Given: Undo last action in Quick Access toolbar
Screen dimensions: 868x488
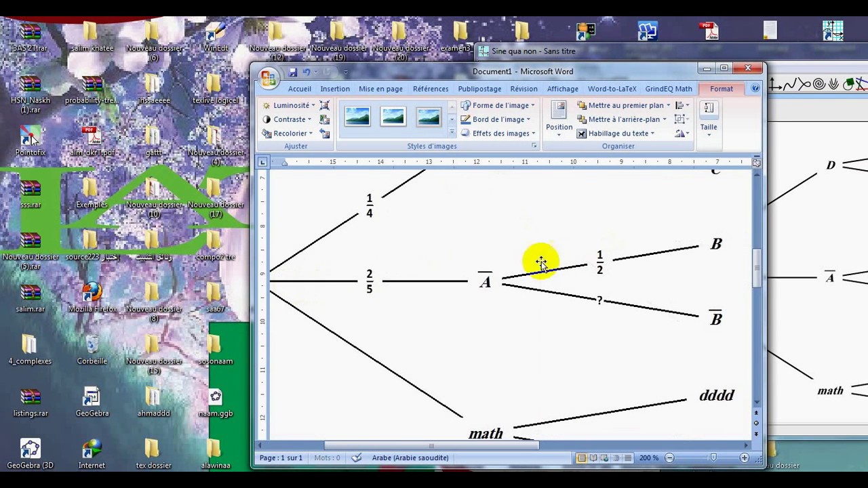Looking at the screenshot, I should click(x=307, y=72).
